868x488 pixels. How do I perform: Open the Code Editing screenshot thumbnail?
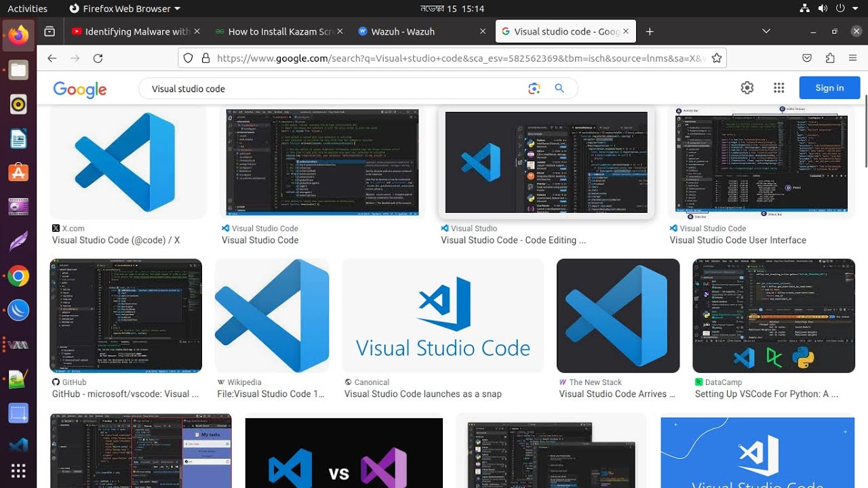(x=546, y=163)
